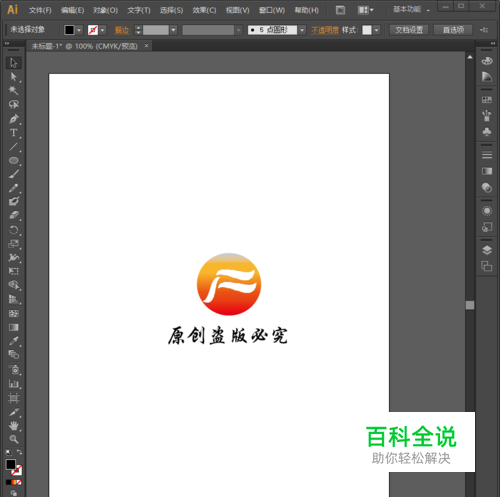This screenshot has height=497, width=500.
Task: Select the Shape Builder tool
Action: click(14, 285)
